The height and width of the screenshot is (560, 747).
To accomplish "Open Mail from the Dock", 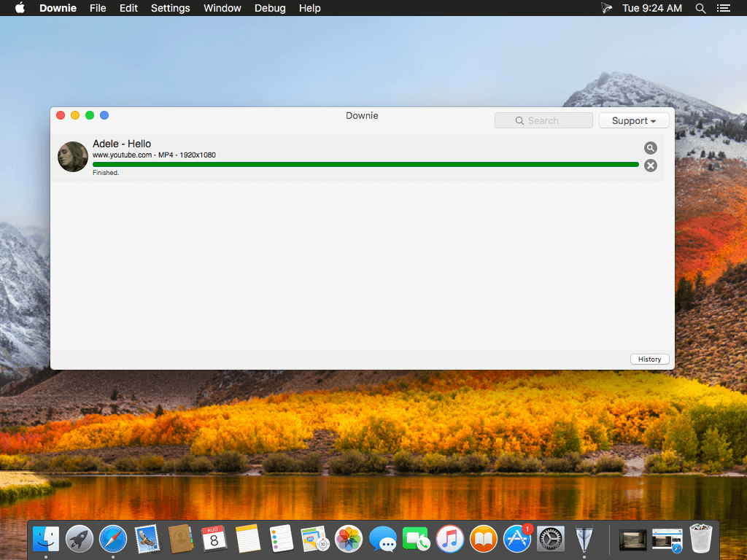I will (147, 539).
